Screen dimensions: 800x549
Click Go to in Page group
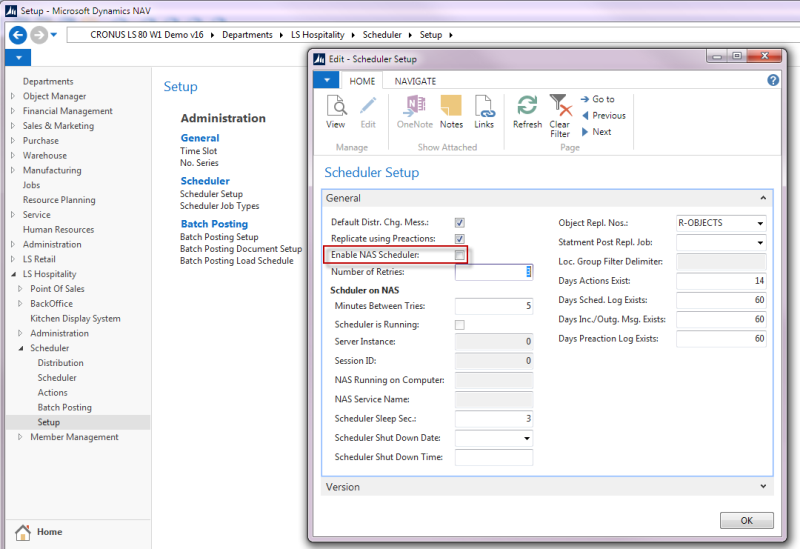(x=597, y=99)
